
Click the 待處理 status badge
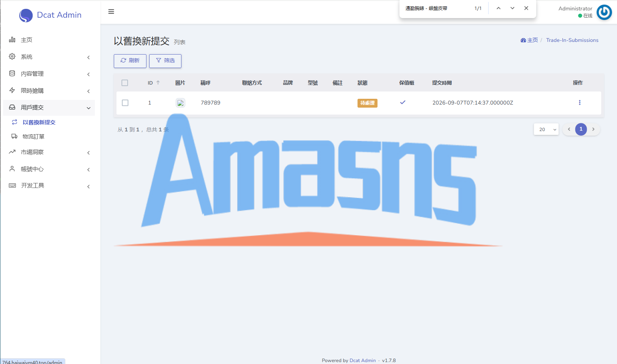tap(368, 103)
